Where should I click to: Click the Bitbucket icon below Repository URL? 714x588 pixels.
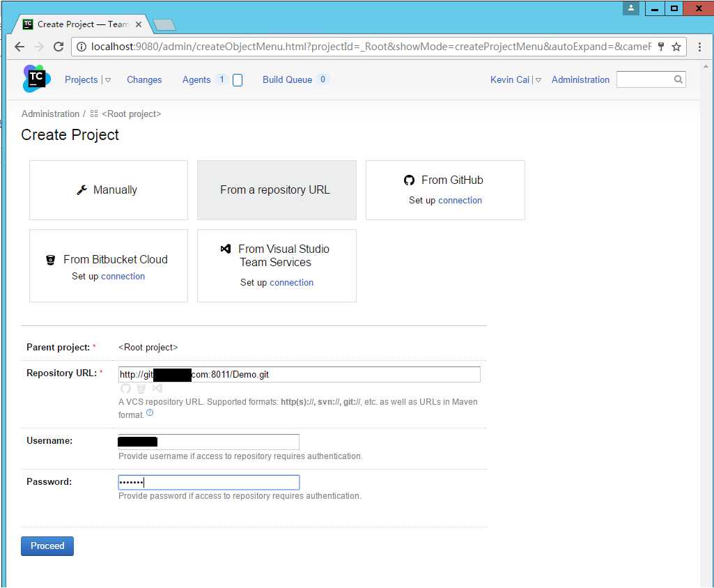coord(141,389)
